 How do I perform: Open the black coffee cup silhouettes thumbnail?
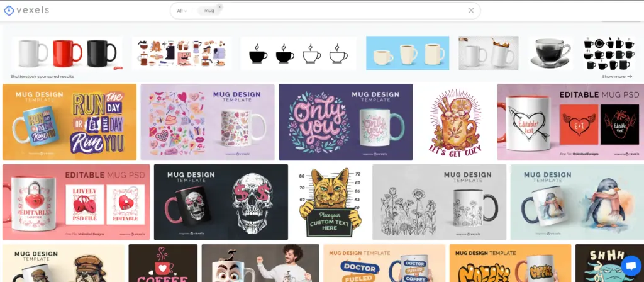(x=298, y=54)
